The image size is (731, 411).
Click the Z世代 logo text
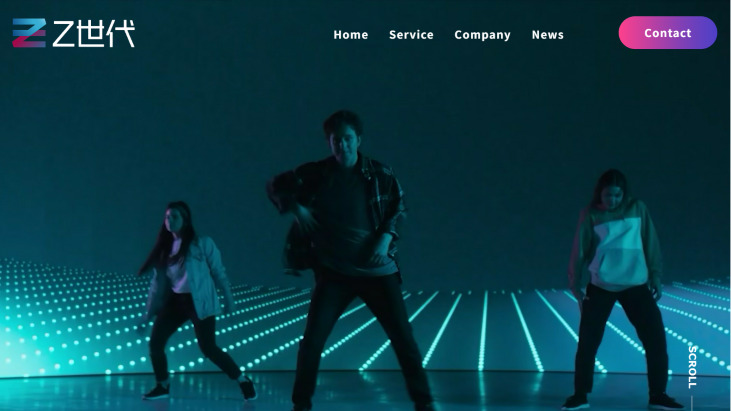[x=93, y=34]
